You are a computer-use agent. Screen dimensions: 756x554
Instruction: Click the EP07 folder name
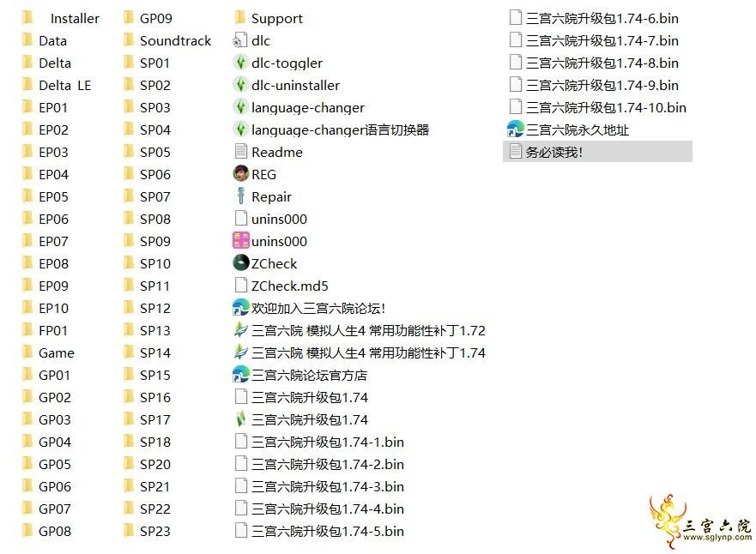[53, 241]
